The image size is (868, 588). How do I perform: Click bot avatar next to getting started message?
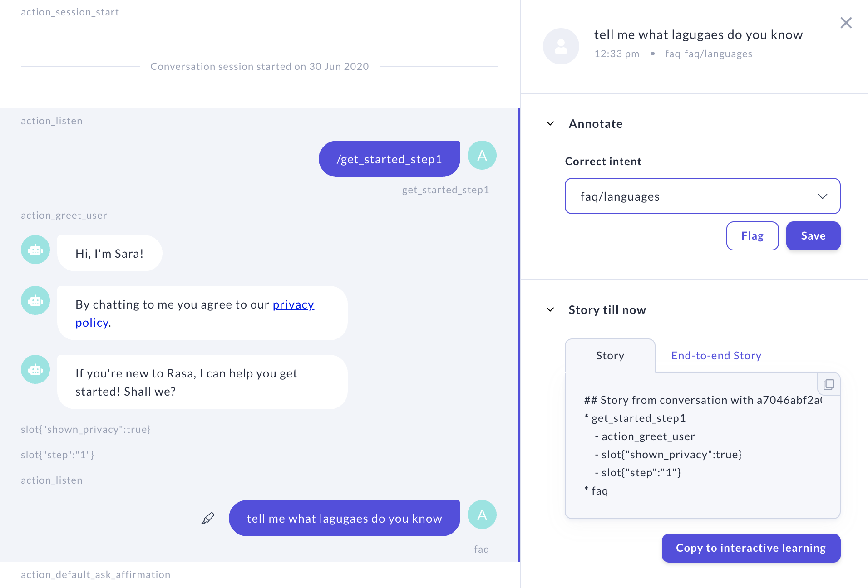(x=35, y=369)
